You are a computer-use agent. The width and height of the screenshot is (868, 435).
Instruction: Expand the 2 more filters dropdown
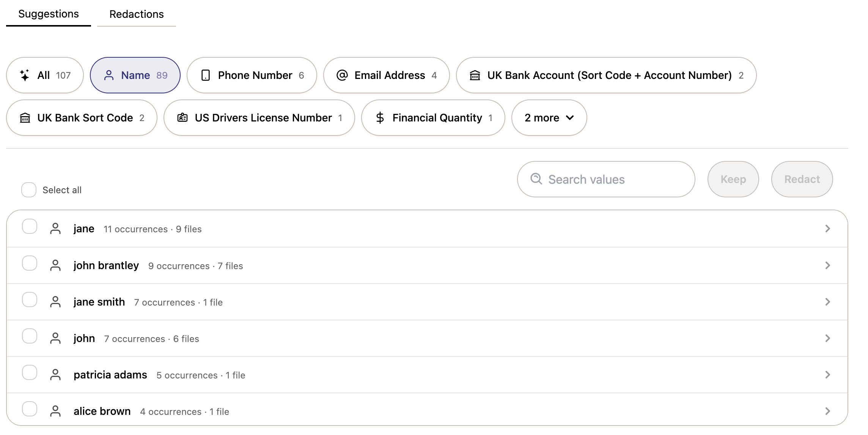tap(549, 118)
